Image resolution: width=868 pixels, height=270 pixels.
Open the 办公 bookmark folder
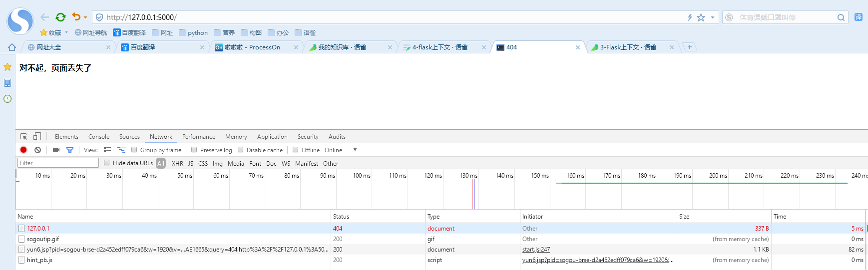[278, 32]
